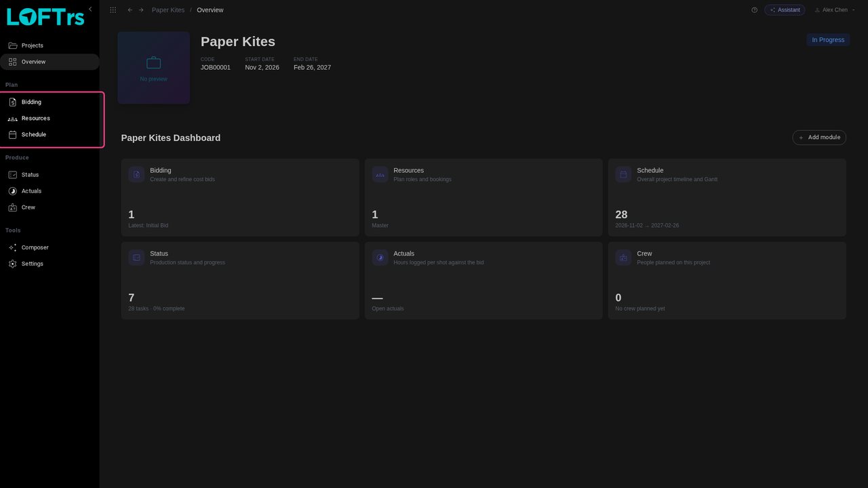
Task: Click the start date Nov 2, 2026
Action: click(262, 68)
